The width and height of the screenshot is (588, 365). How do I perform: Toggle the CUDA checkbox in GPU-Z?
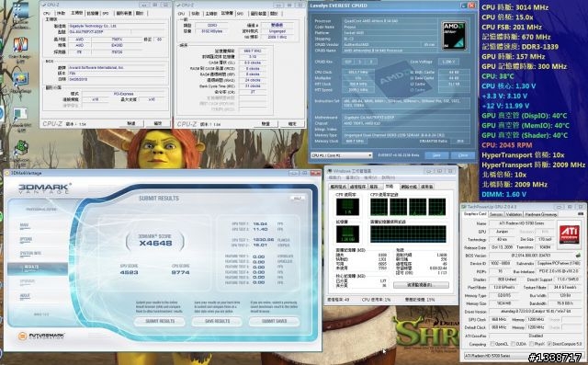pos(513,344)
